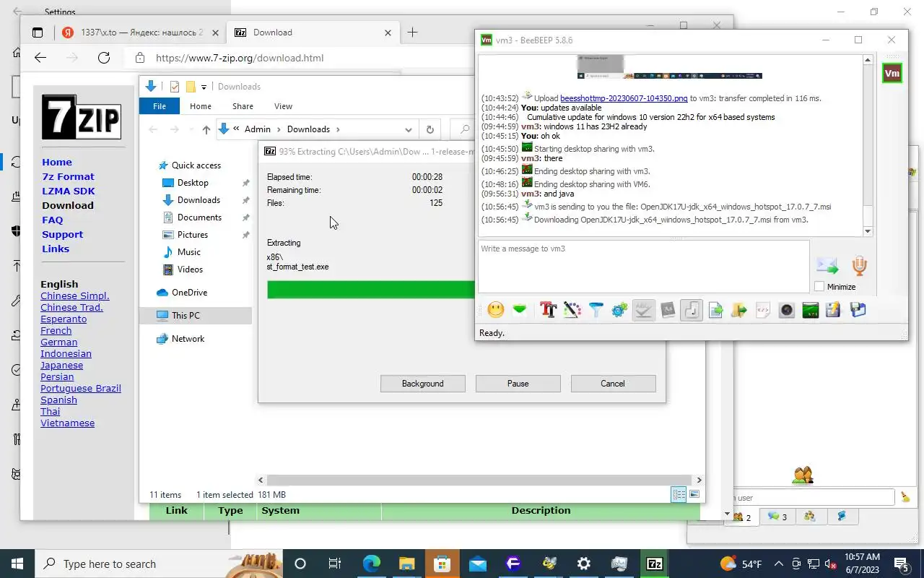Select Downloads in Quick access tree
This screenshot has width=924, height=578.
point(199,200)
